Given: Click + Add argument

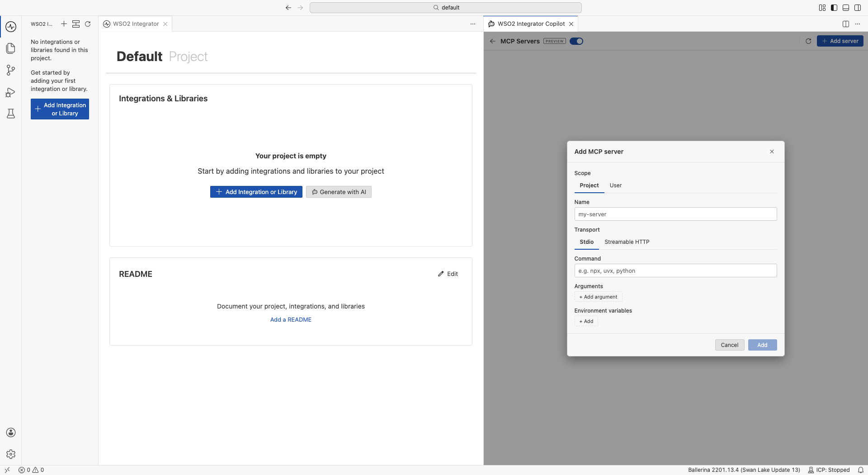Looking at the screenshot, I should [x=598, y=297].
